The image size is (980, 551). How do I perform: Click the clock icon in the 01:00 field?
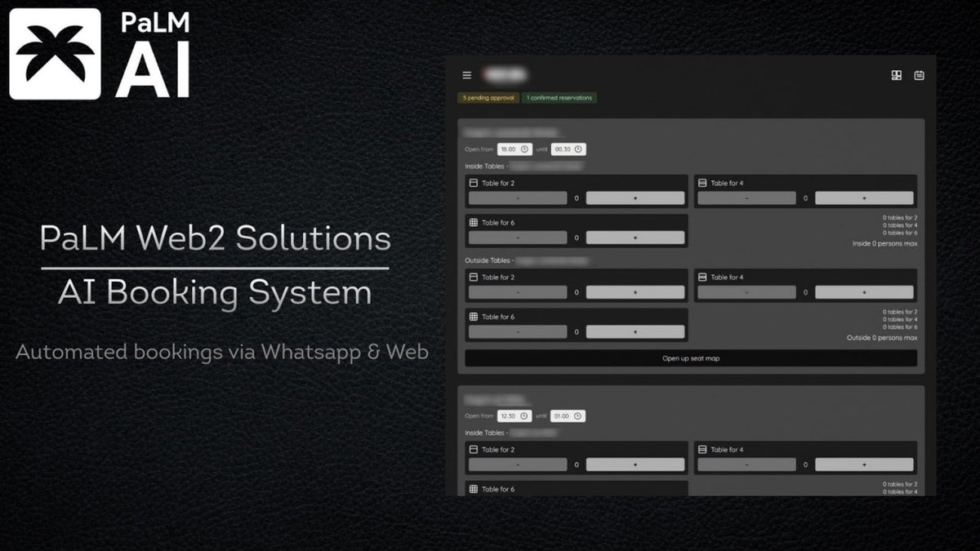[577, 415]
